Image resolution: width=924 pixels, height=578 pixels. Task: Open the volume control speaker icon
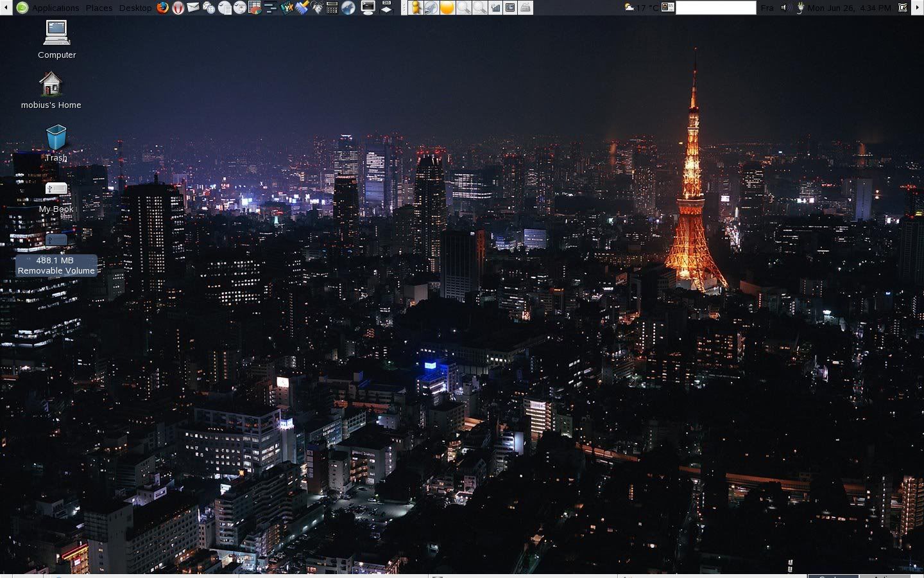coord(785,8)
